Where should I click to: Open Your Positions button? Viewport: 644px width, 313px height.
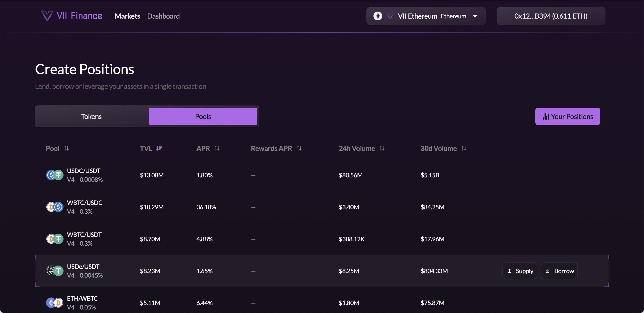568,116
